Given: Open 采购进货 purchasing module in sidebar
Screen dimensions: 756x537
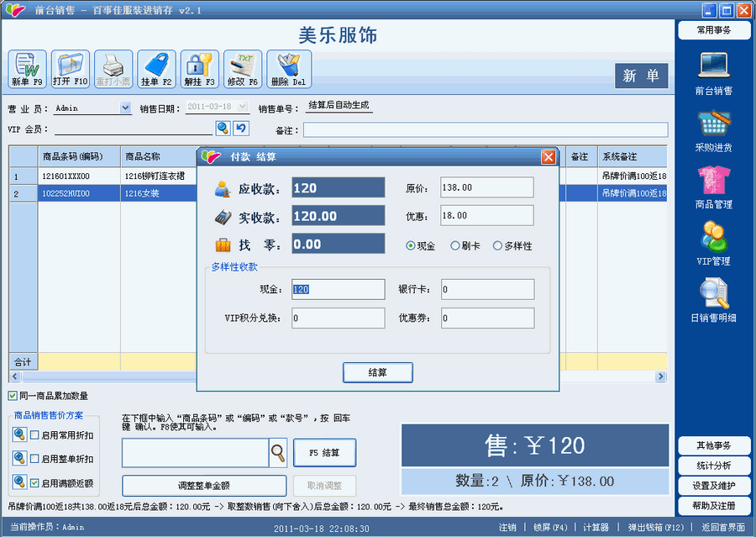Looking at the screenshot, I should (x=713, y=130).
